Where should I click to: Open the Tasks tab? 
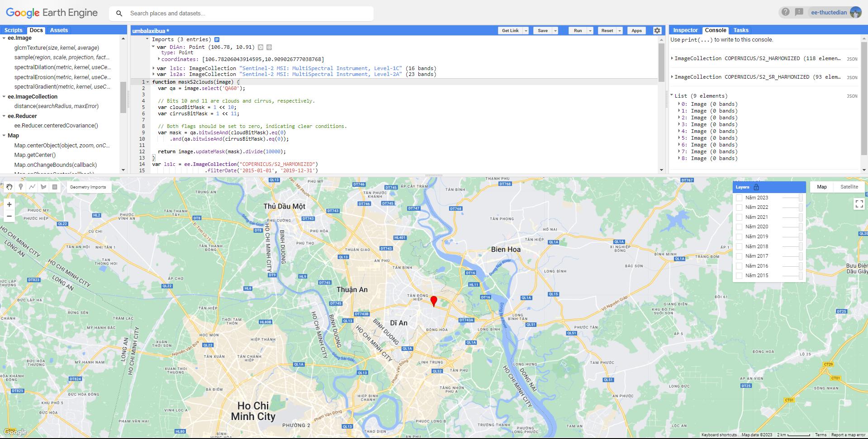(741, 30)
